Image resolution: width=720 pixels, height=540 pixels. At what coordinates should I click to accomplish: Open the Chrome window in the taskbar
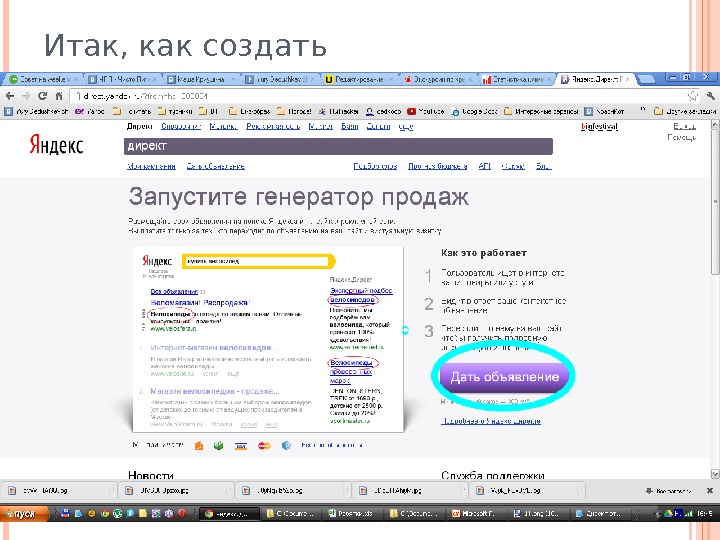click(x=230, y=514)
